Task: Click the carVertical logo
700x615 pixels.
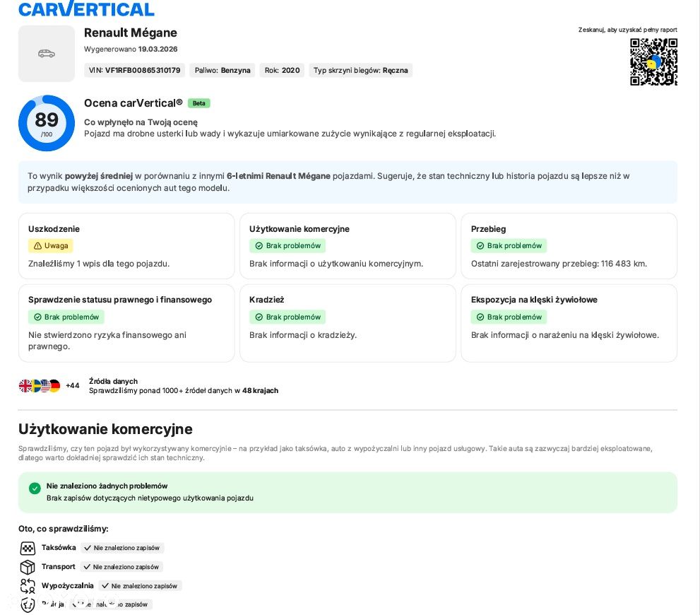Action: (86, 8)
